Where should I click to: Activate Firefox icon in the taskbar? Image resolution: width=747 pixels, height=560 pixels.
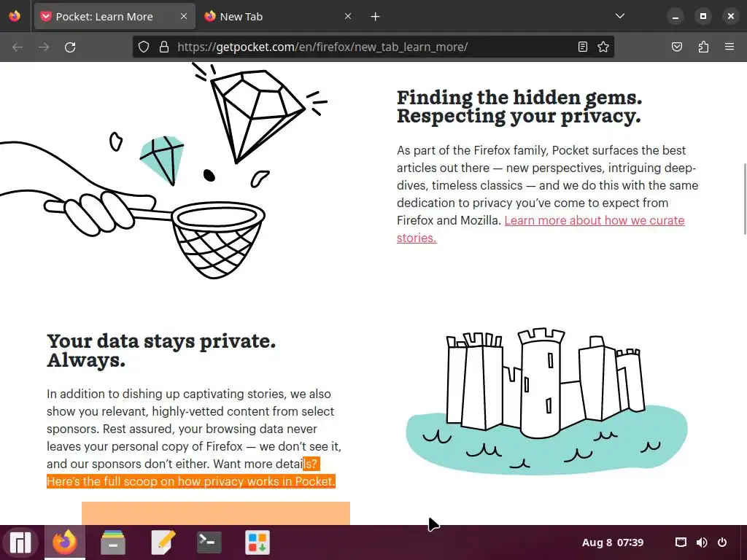click(x=65, y=542)
